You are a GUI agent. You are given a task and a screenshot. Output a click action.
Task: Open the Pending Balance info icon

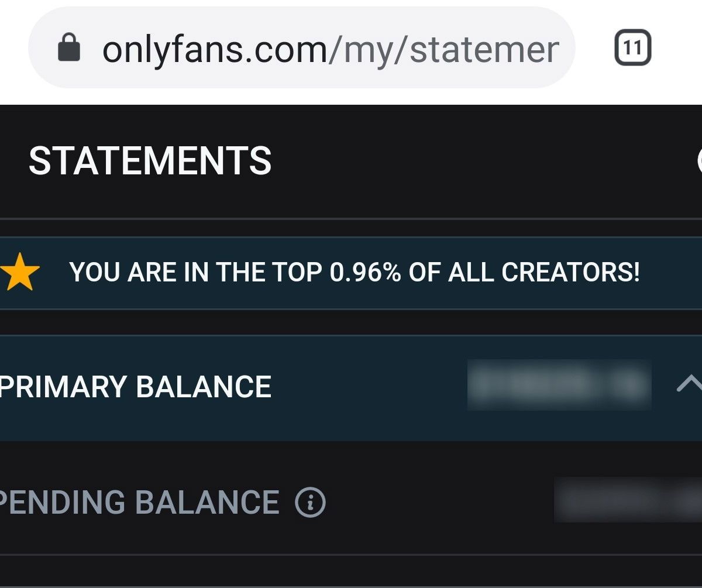click(x=310, y=503)
